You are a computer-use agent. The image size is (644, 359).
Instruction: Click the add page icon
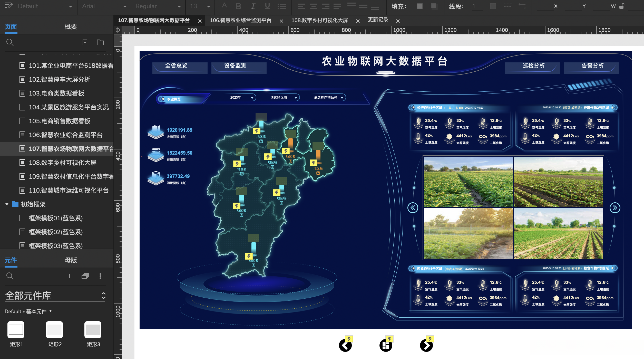coord(85,42)
